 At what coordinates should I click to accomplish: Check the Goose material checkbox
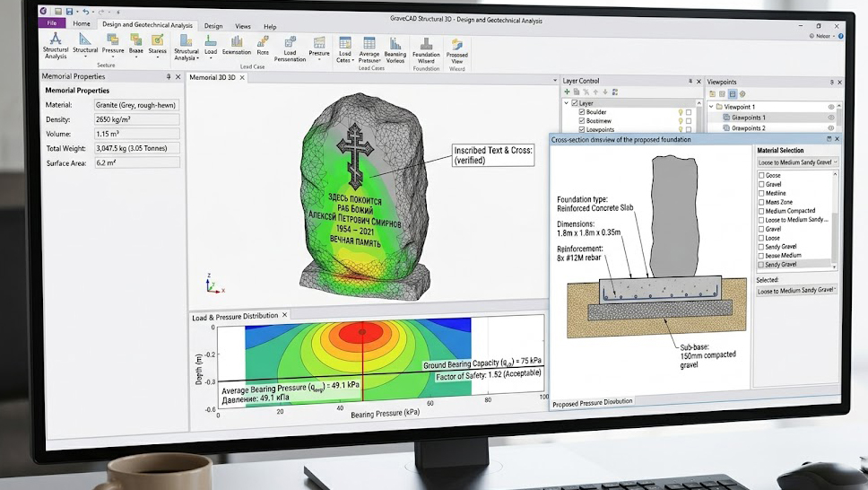(x=761, y=175)
